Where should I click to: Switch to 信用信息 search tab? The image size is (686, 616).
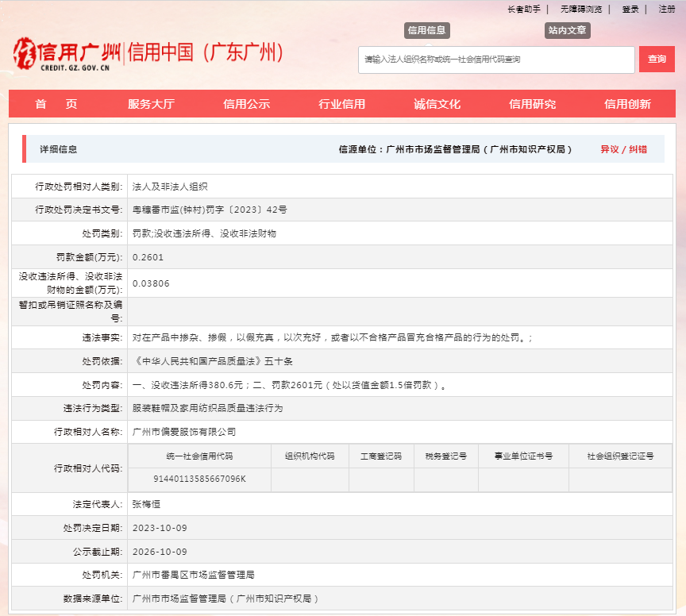point(426,30)
